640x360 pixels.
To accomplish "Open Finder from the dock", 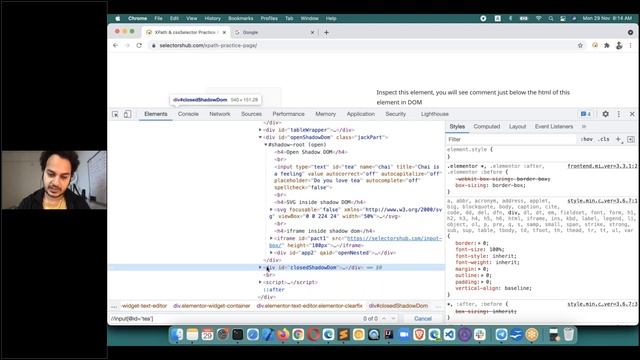I will (x=177, y=335).
